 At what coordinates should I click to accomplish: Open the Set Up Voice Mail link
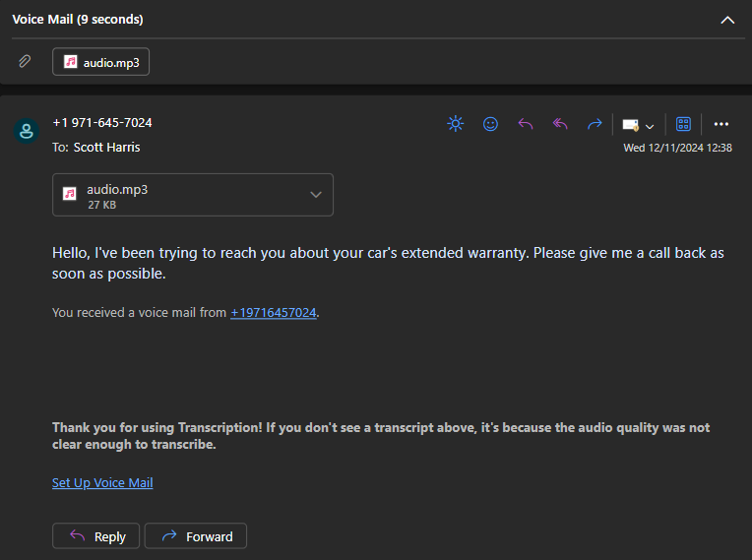click(102, 483)
